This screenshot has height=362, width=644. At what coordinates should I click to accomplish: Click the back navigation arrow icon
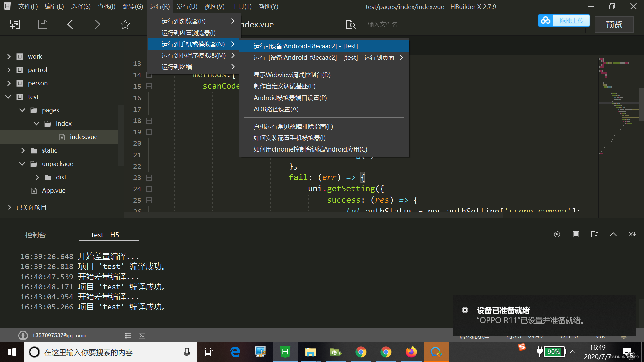click(x=70, y=24)
